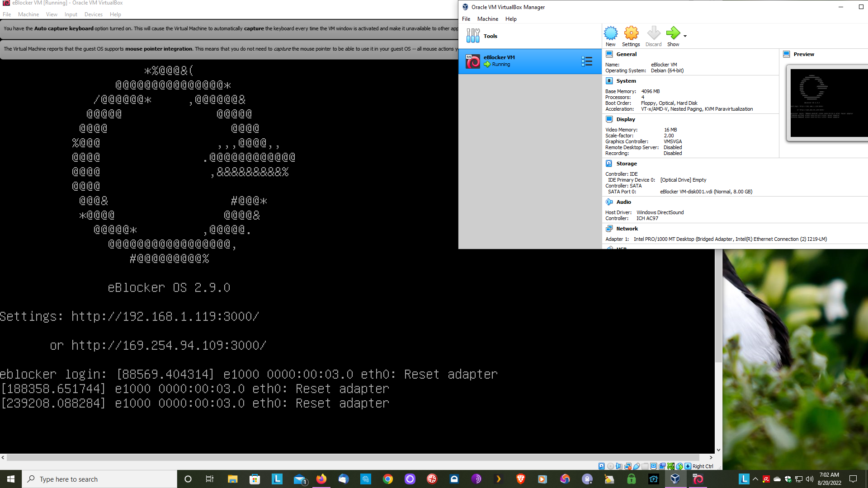Open Microsoft Store from taskbar
Screen dimensions: 868x488
[255, 479]
